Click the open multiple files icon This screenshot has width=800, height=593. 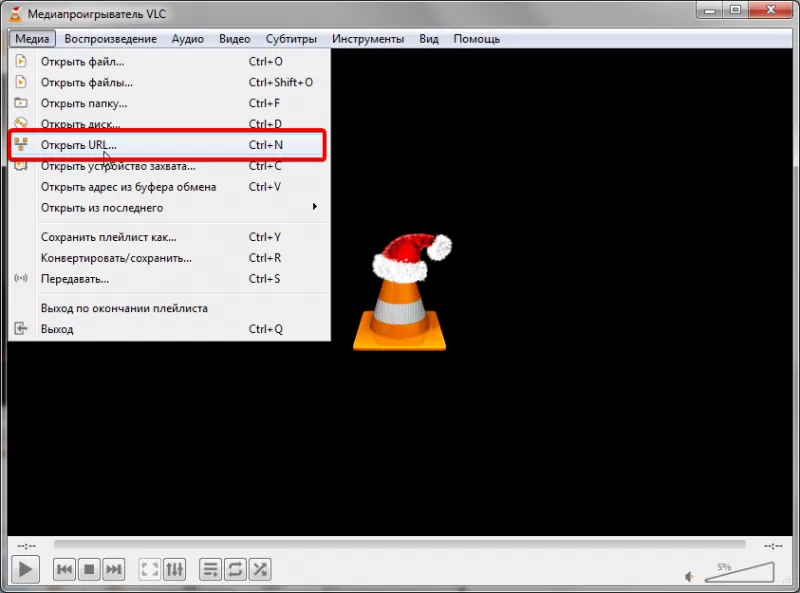click(21, 82)
